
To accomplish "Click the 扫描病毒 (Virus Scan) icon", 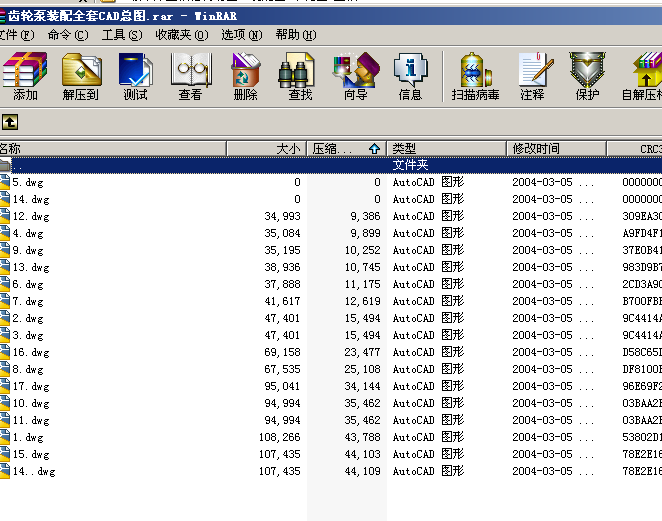I will 475,76.
